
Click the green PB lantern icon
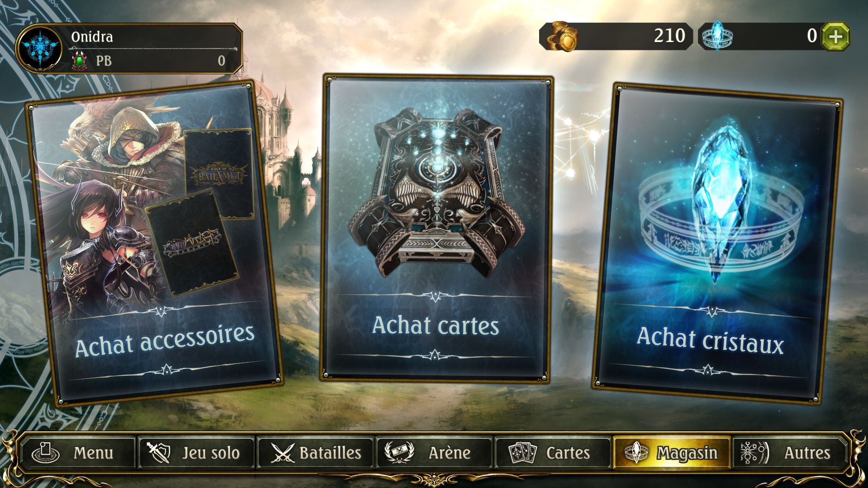coord(79,61)
